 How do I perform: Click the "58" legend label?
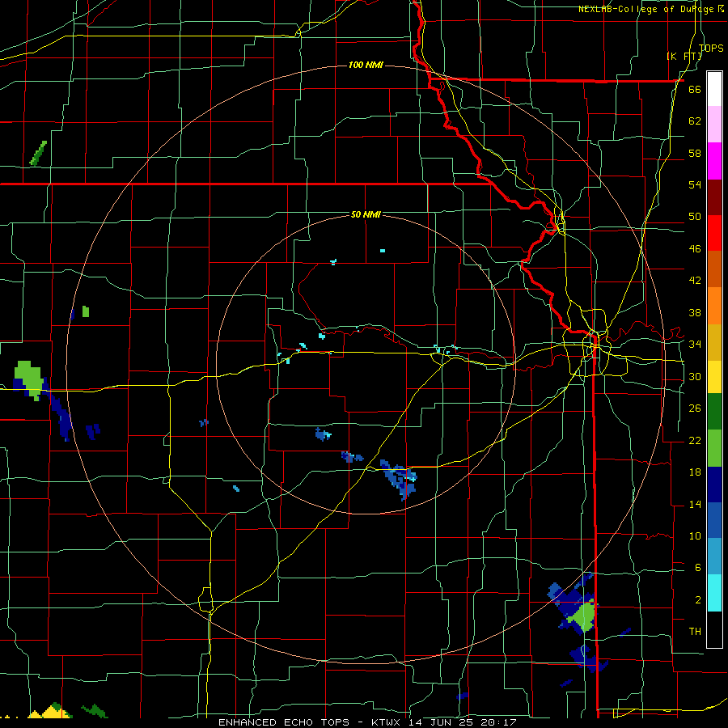[x=695, y=153]
